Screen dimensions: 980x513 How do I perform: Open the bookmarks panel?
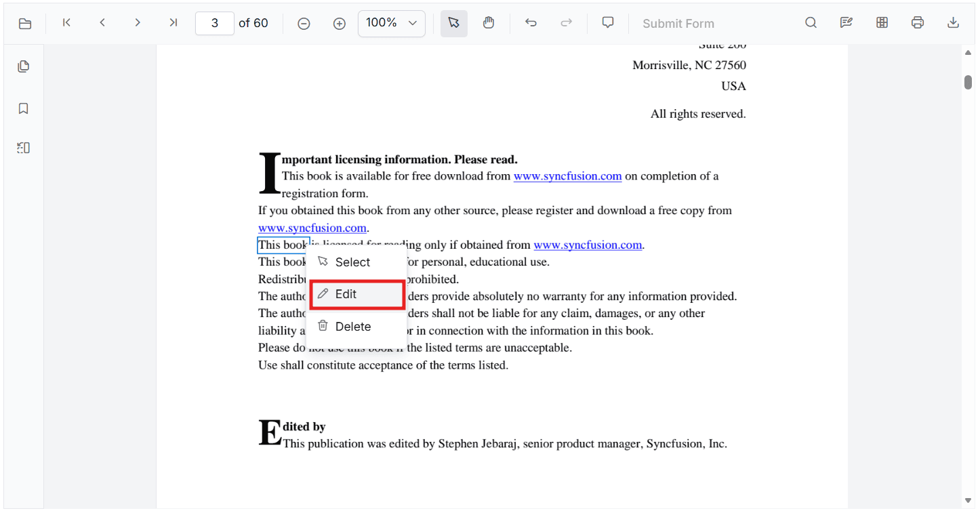click(x=24, y=108)
